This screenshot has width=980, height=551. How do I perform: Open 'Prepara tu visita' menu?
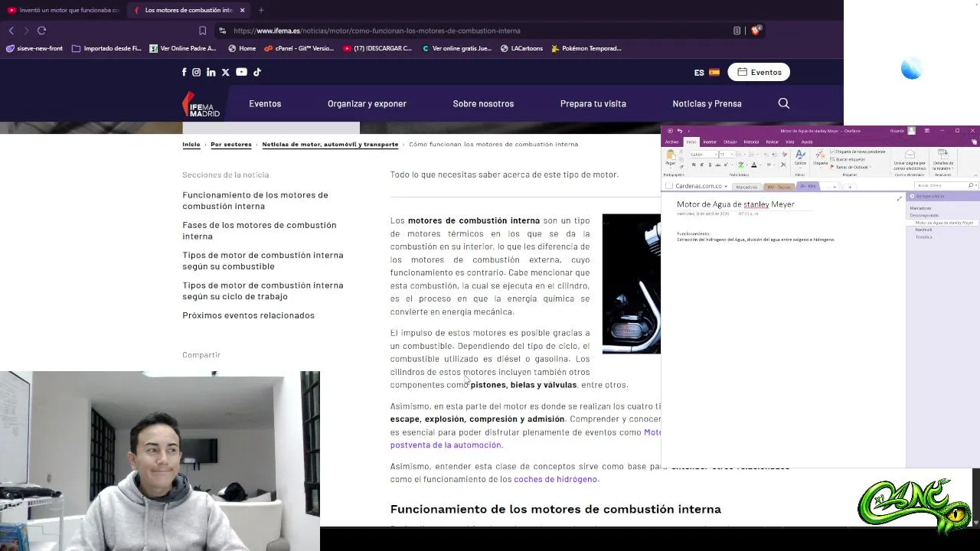coord(593,103)
